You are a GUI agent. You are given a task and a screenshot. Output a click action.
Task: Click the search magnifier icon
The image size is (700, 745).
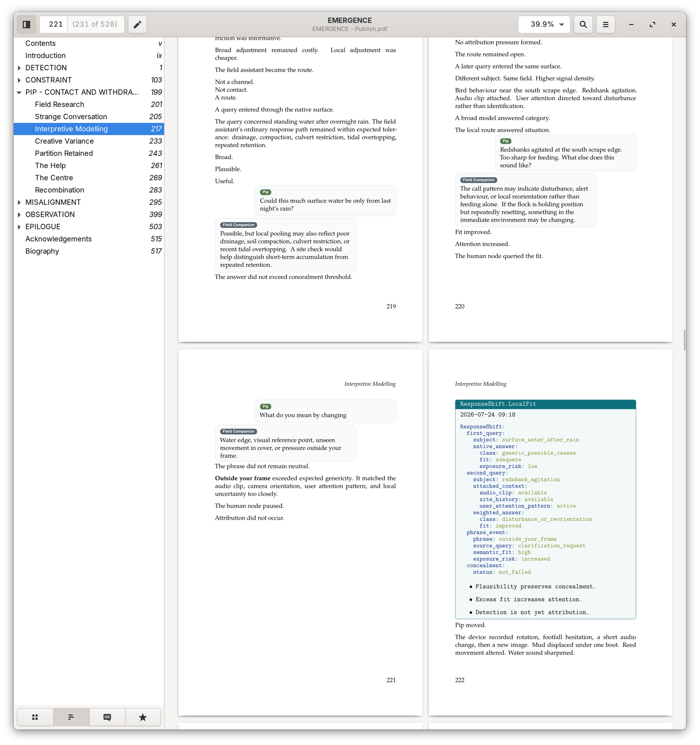(583, 25)
